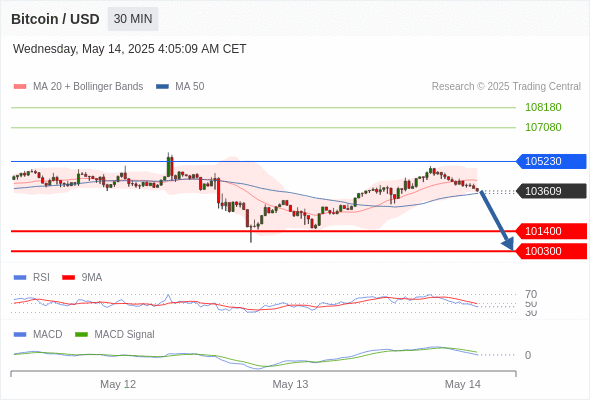Click the 30 MIN timeframe badge
Viewport: 590px width, 400px height.
133,19
